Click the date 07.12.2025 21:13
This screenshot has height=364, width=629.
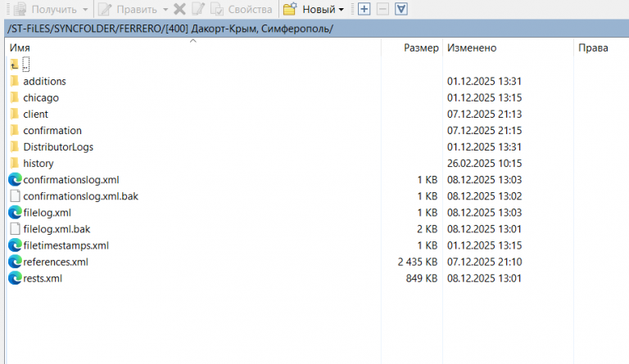point(484,115)
